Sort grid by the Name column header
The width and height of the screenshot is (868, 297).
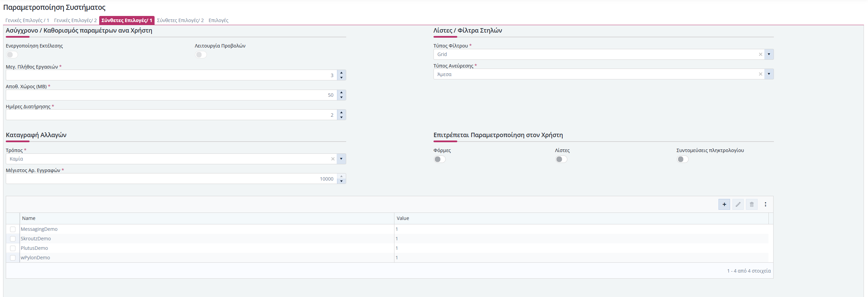29,218
